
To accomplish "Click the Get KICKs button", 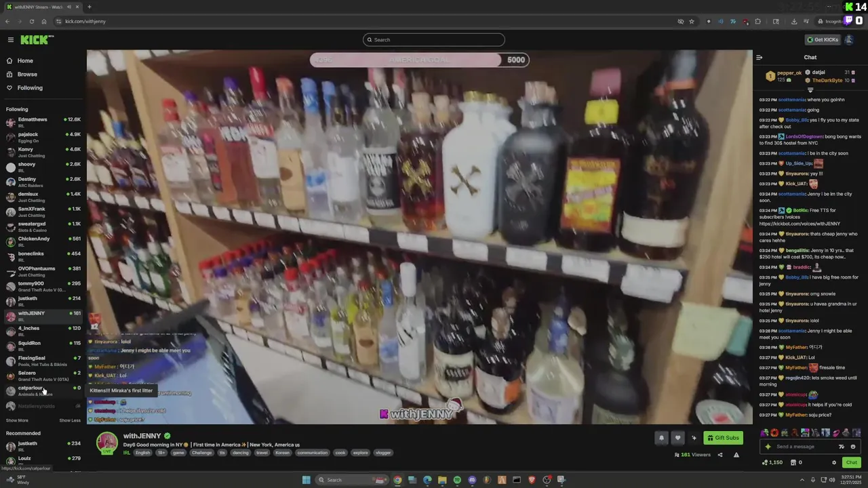I will pos(823,40).
